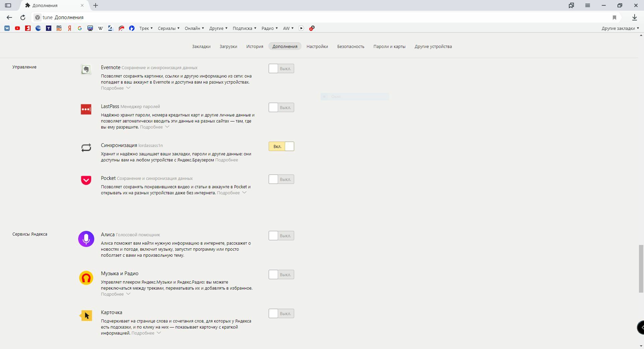This screenshot has width=644, height=349.
Task: Click the Карточка cursor icon
Action: click(x=86, y=315)
